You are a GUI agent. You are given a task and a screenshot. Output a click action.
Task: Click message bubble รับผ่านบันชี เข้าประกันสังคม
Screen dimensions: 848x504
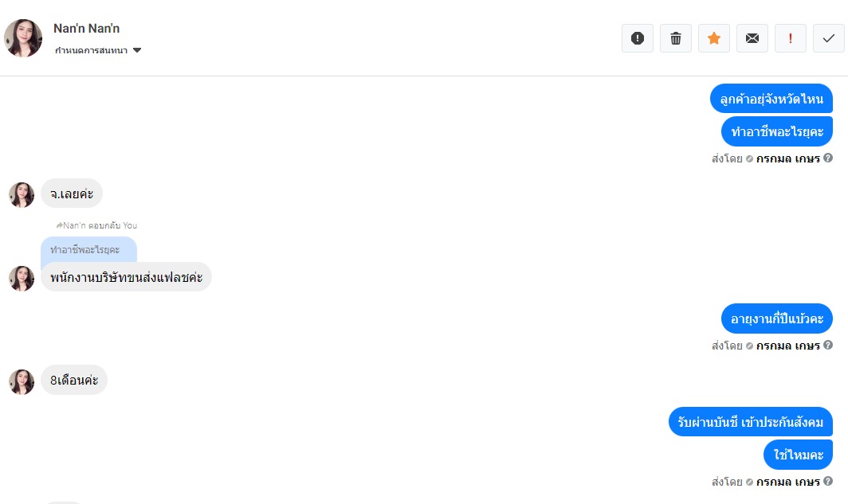coord(750,422)
